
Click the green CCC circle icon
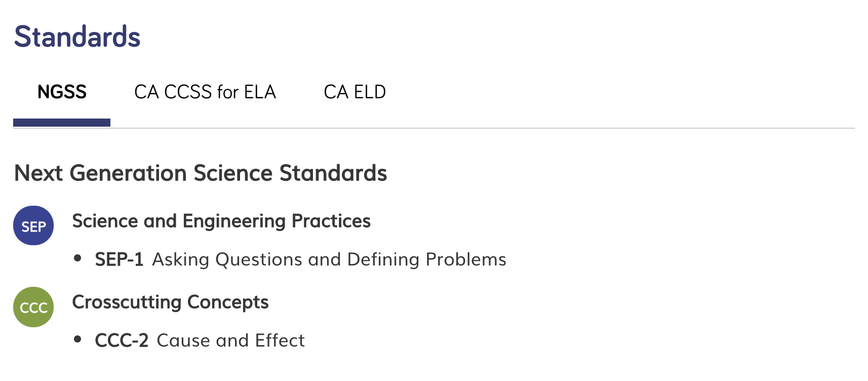coord(33,307)
